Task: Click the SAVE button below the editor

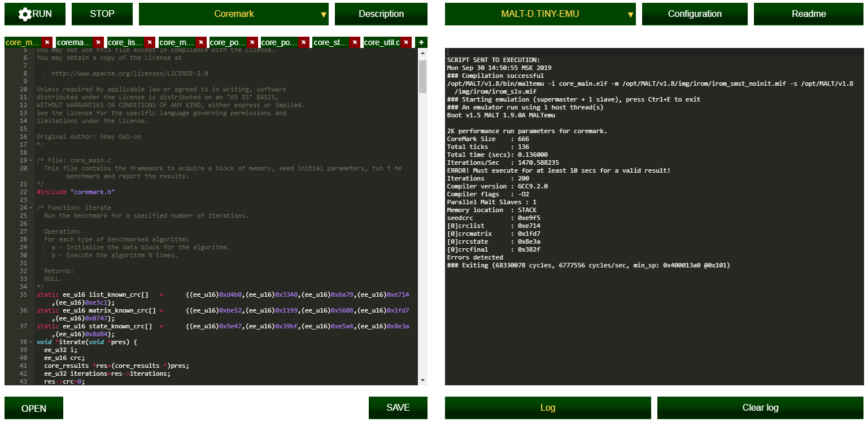Action: point(398,408)
